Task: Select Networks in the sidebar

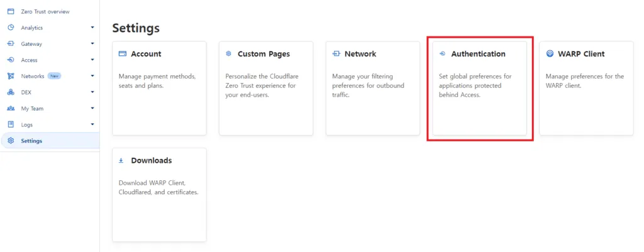Action: click(33, 76)
